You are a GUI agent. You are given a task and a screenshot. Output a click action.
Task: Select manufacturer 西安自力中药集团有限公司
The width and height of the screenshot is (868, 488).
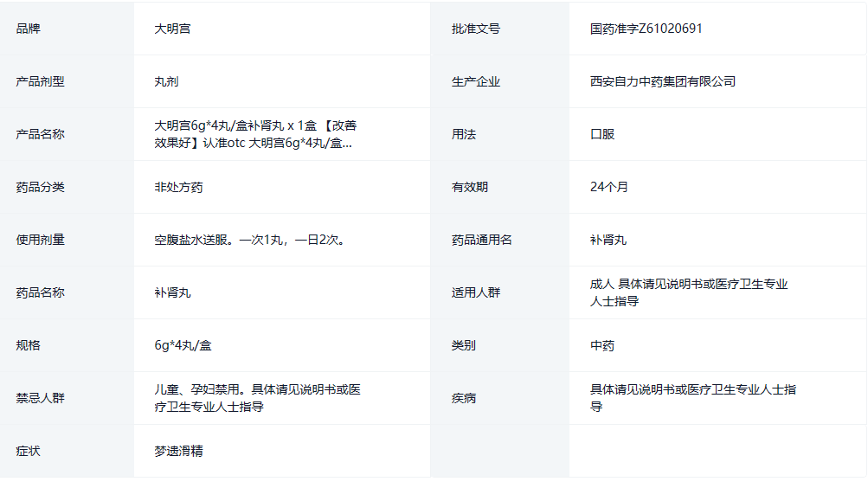coord(663,81)
